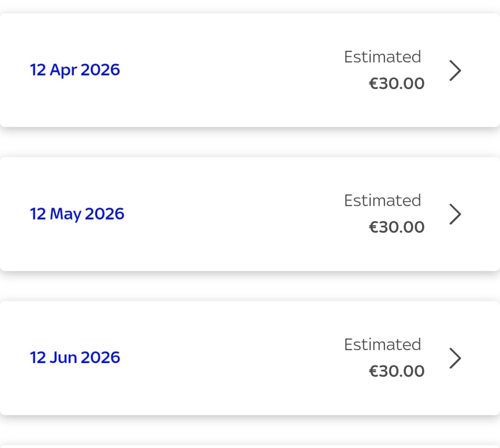Open the 12 Apr 2026 date link
This screenshot has width=500, height=448.
coord(75,70)
